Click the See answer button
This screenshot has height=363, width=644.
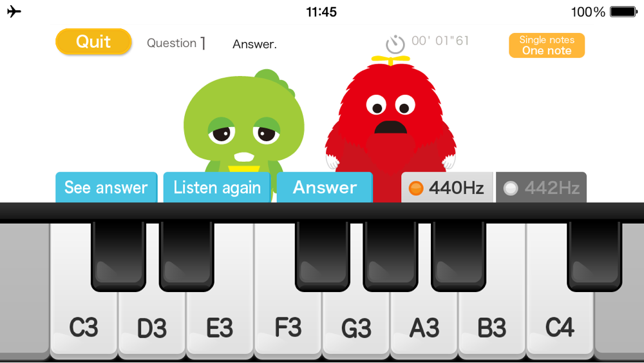[x=106, y=188]
